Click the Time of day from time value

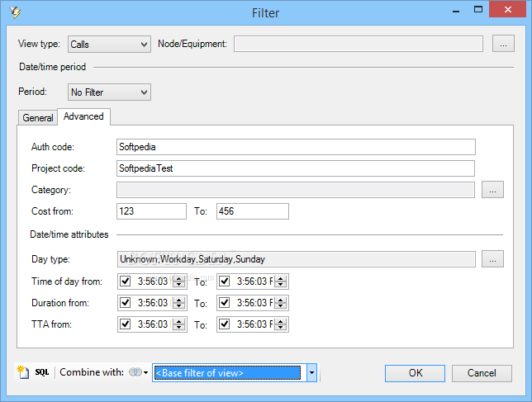pyautogui.click(x=153, y=281)
